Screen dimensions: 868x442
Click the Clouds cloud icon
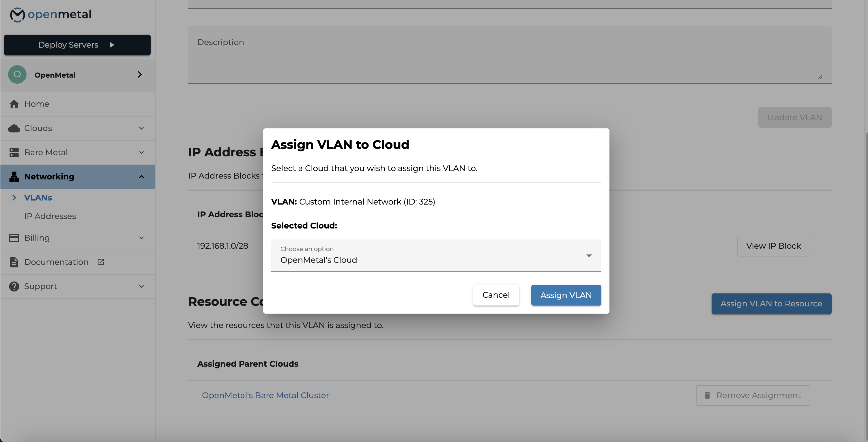14,128
